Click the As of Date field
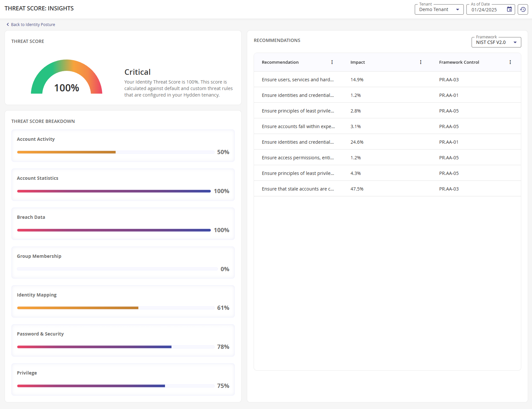Image resolution: width=532 pixels, height=409 pixels. point(491,9)
